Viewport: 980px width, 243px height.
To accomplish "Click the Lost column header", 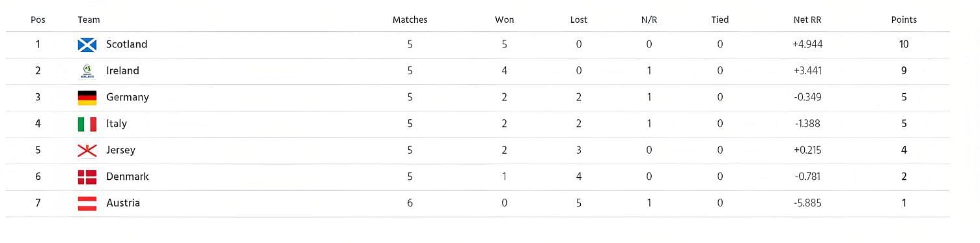I will pyautogui.click(x=579, y=20).
